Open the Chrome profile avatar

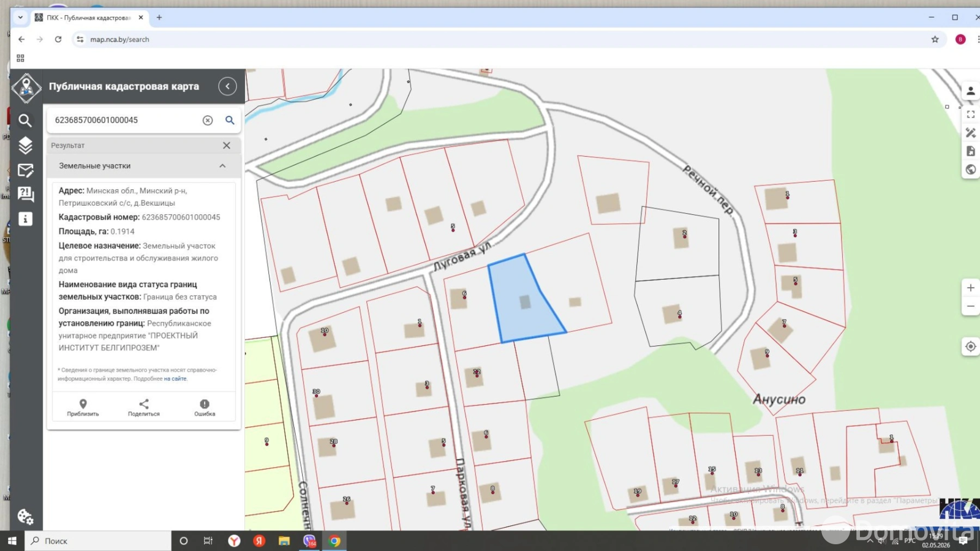pos(960,39)
